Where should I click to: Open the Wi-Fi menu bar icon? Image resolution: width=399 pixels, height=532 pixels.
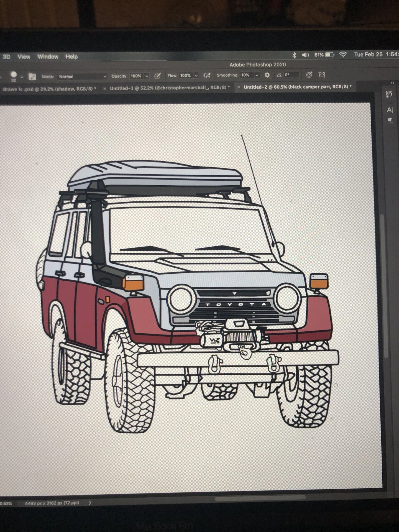343,55
